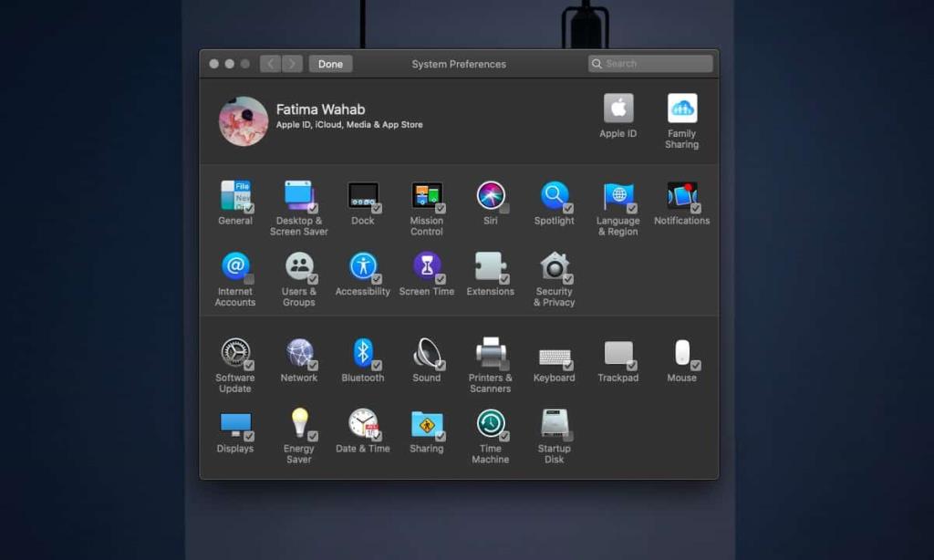Image resolution: width=934 pixels, height=560 pixels.
Task: Toggle the Dock pane checkbox
Action: point(376,207)
